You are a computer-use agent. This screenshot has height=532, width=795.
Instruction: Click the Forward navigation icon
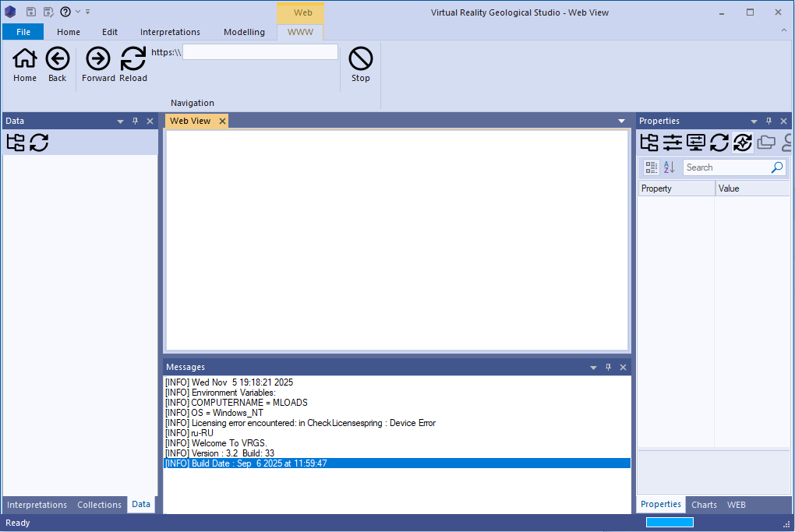coord(98,59)
